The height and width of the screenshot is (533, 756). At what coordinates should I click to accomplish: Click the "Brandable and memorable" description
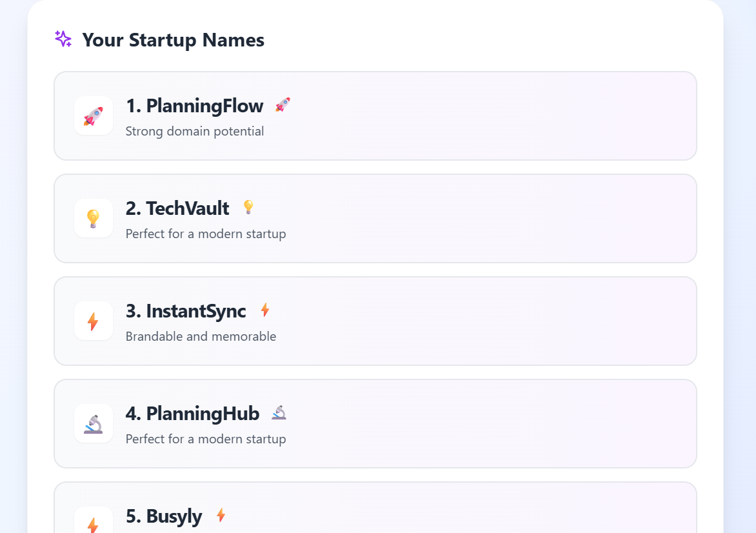tap(201, 337)
